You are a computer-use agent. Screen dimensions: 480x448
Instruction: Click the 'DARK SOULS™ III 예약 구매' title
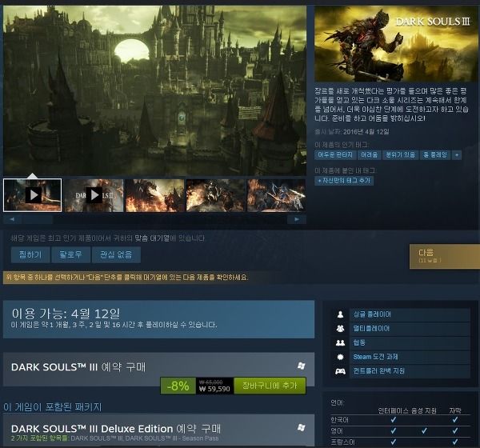pos(78,367)
